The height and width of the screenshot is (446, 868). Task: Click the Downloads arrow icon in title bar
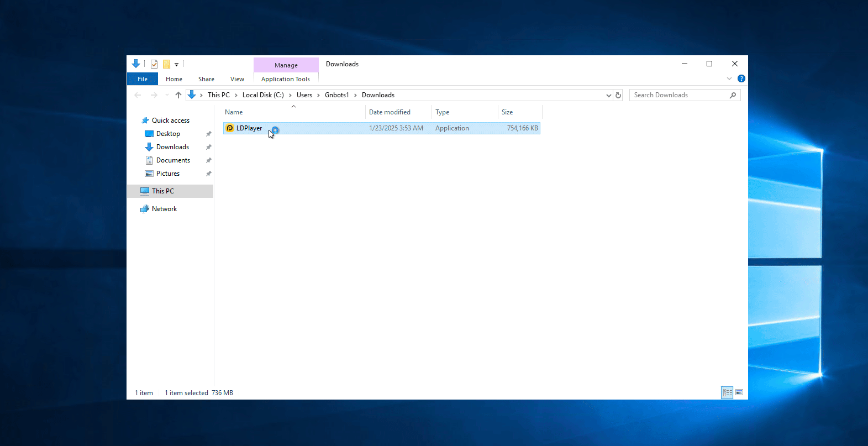136,64
